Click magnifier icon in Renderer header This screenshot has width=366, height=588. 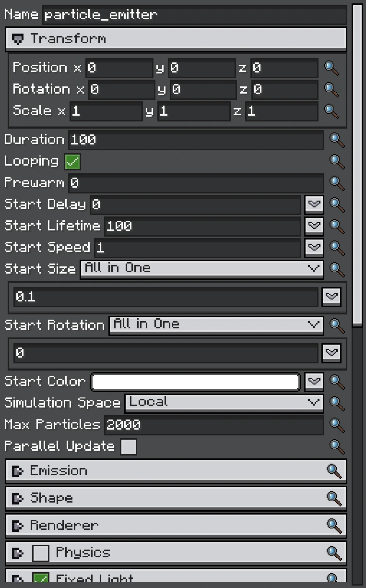(x=334, y=526)
